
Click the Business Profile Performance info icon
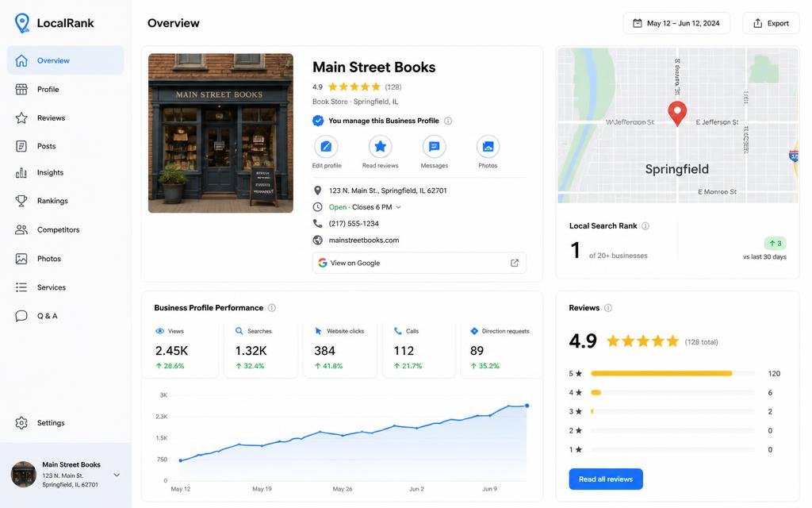point(271,308)
